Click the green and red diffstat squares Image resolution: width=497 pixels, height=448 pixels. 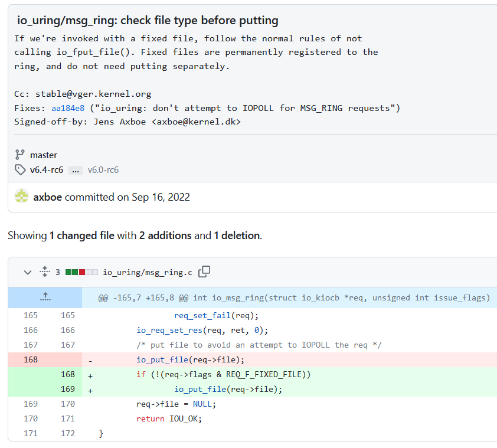pos(81,272)
